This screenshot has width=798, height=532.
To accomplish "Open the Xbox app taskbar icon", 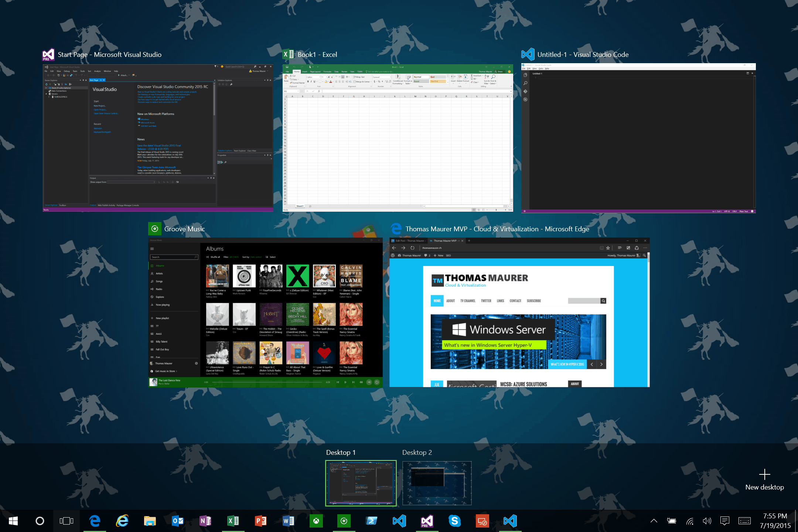I will click(316, 521).
